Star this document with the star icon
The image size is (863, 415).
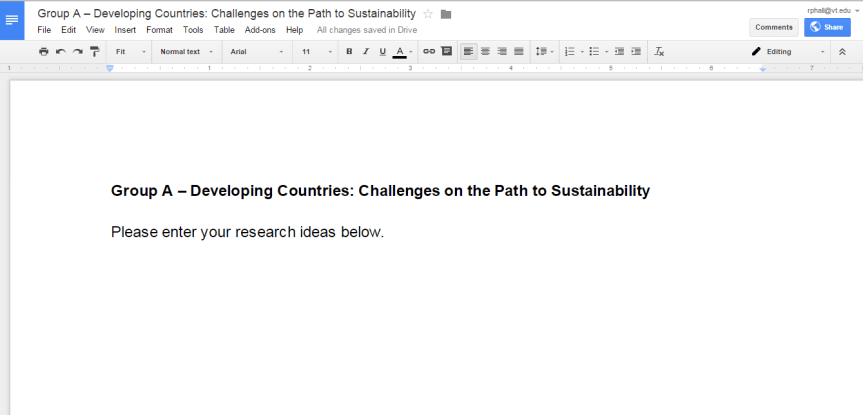coord(428,14)
